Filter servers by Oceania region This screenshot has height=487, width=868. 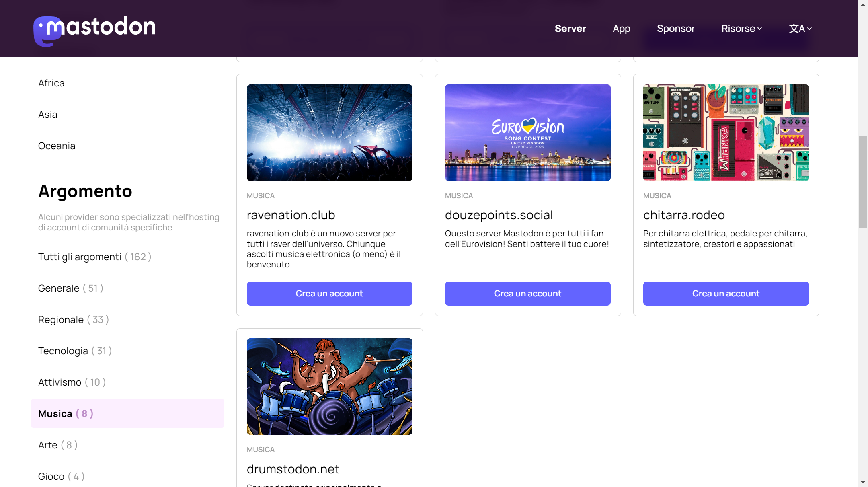point(57,146)
